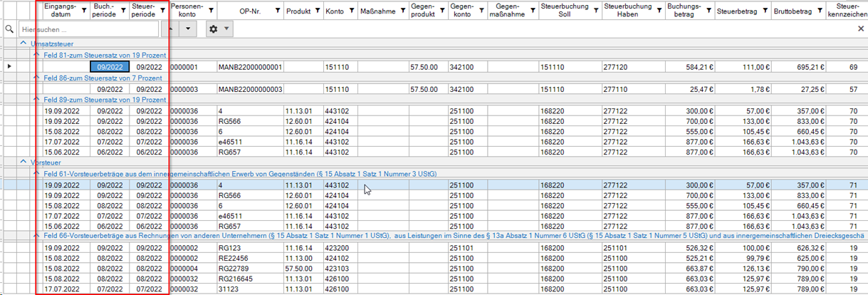Click filter icon on OP-Nr. column

click(x=277, y=11)
